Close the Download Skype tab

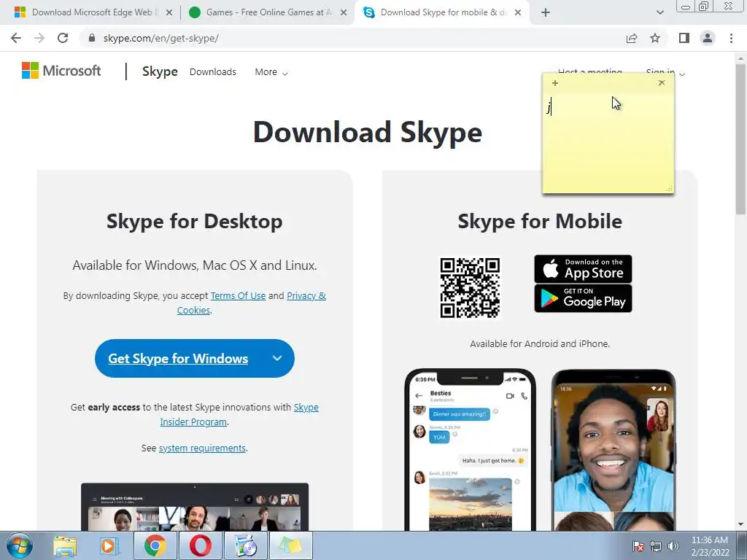click(519, 12)
